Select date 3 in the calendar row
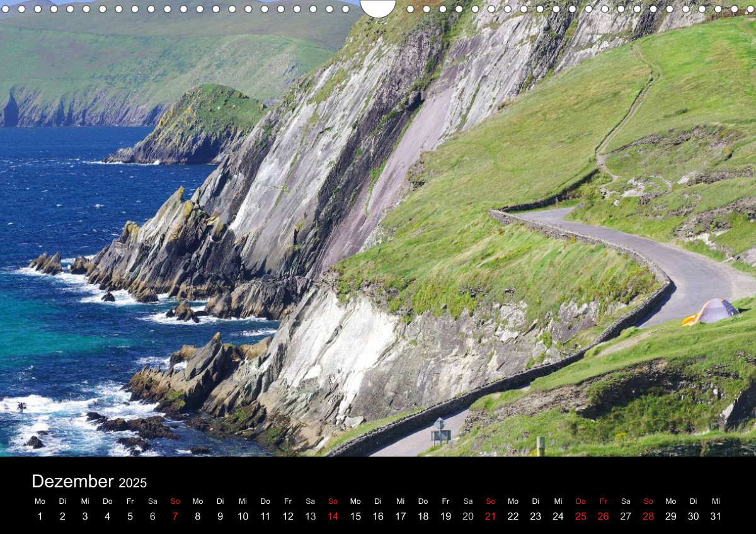The width and height of the screenshot is (756, 534). 85,516
